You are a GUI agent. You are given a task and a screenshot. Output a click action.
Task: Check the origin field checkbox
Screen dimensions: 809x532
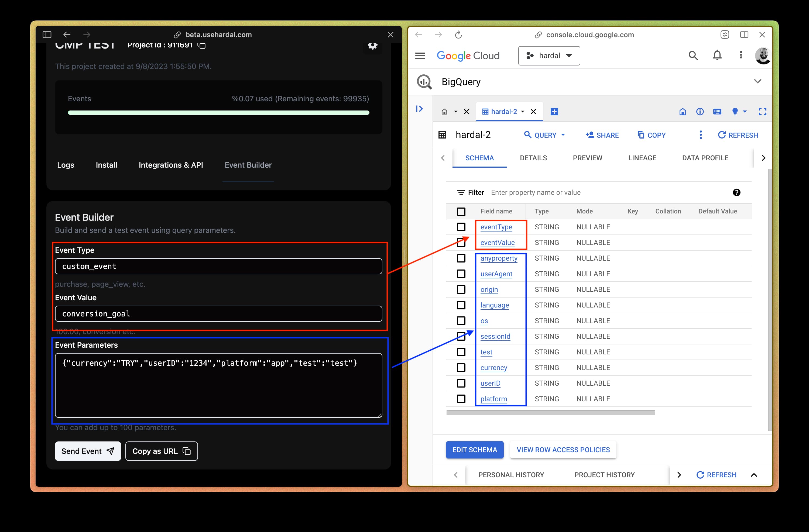point(461,289)
